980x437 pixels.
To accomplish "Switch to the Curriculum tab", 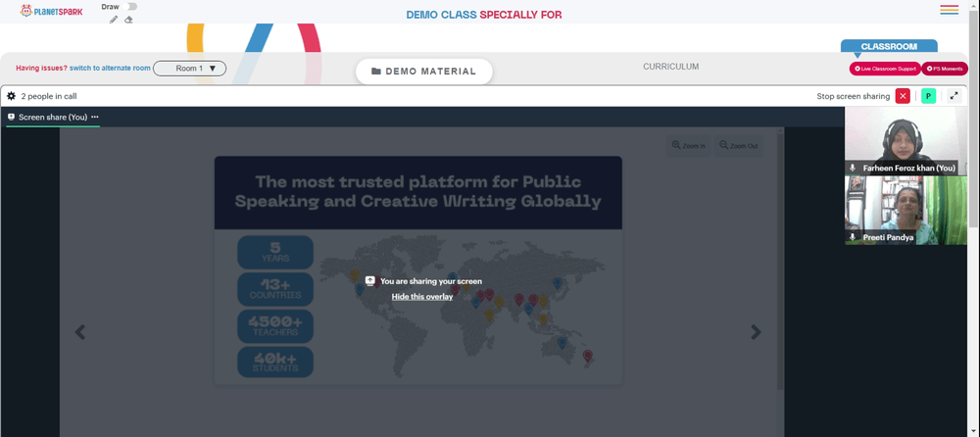I will [x=670, y=67].
